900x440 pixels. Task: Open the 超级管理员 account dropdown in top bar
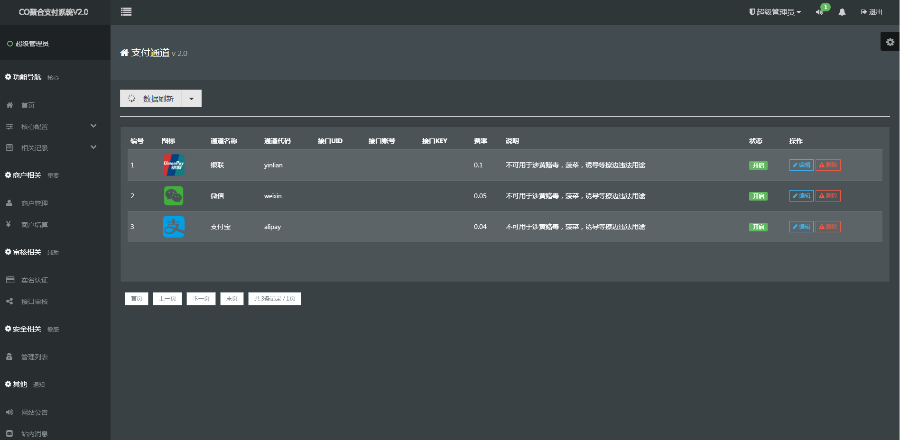775,12
